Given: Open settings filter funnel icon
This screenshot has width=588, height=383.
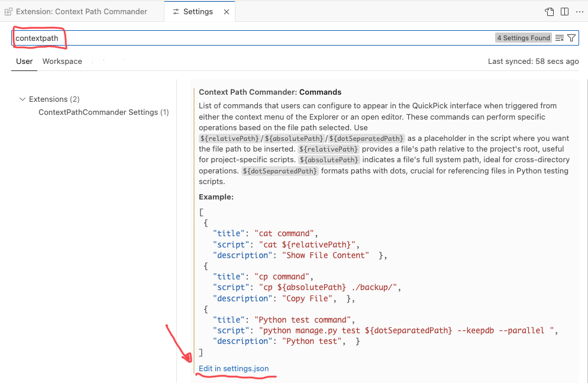Looking at the screenshot, I should (x=571, y=38).
